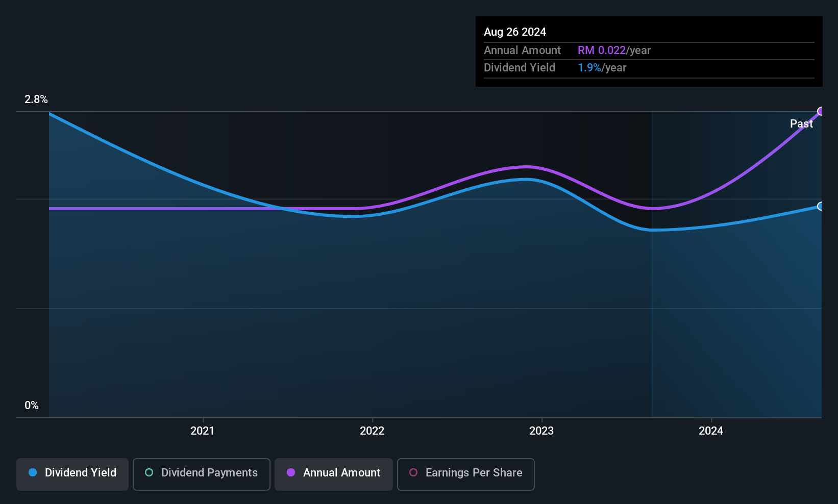Click the pink Earnings Per Share circle
The image size is (838, 504).
coord(413,472)
